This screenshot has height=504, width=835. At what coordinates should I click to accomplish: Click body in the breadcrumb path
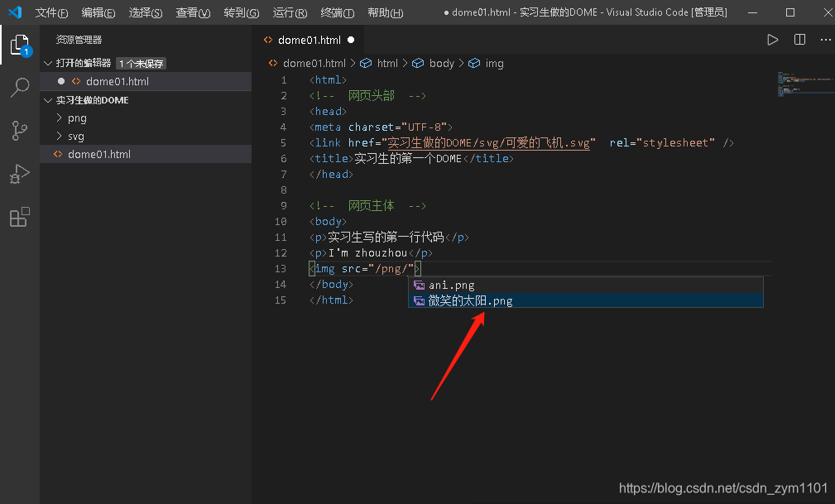coord(441,64)
